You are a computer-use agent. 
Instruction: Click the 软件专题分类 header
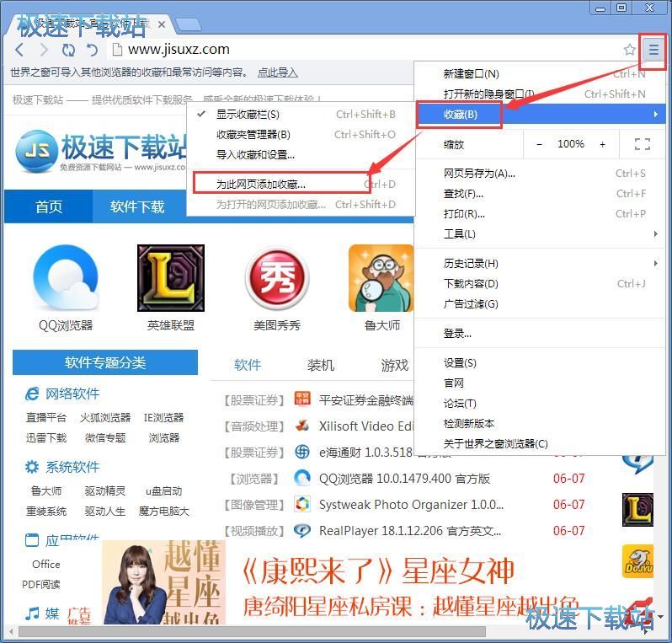[105, 362]
